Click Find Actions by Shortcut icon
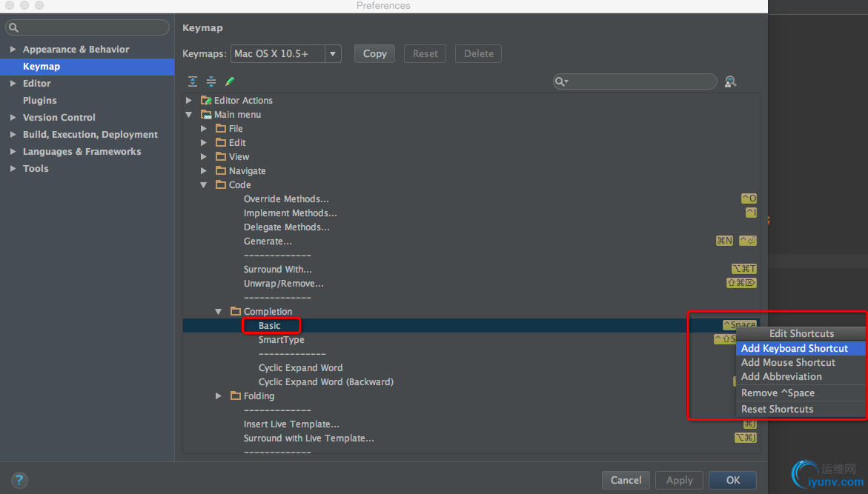This screenshot has height=494, width=868. [x=731, y=81]
